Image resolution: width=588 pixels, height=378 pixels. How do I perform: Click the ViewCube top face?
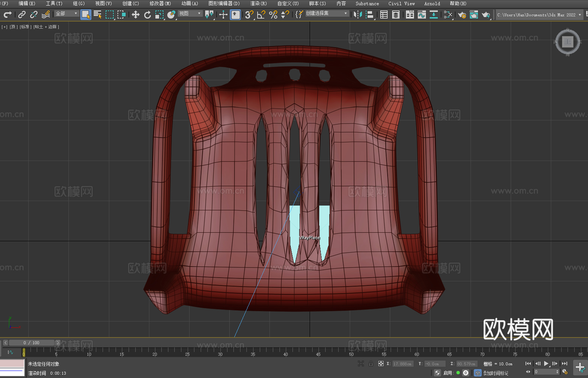click(568, 42)
